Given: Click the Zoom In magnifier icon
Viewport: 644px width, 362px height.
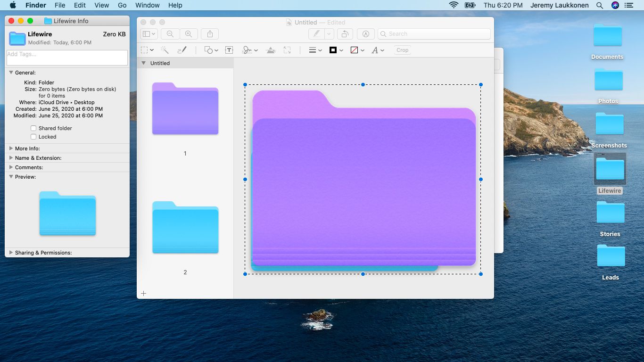Looking at the screenshot, I should coord(189,34).
